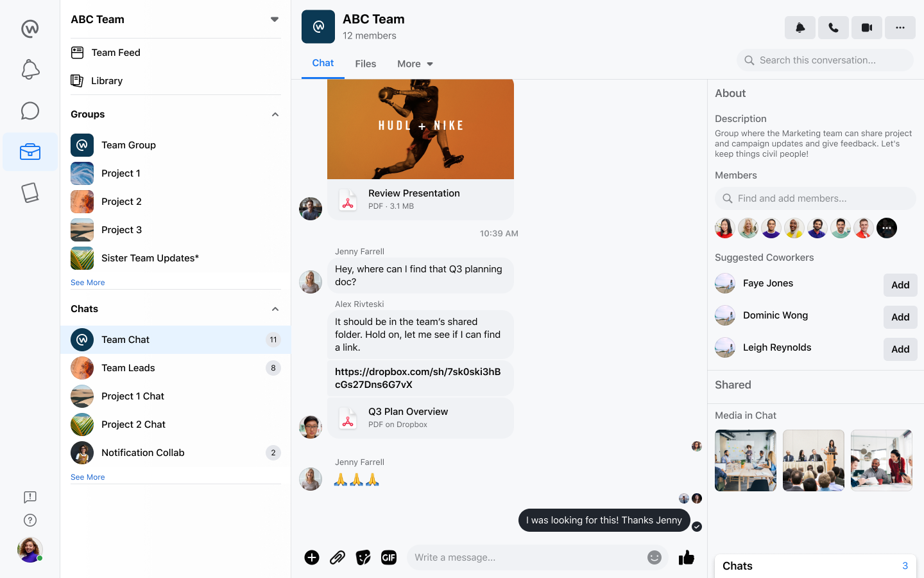
Task: Click the search icon in conversation search
Action: click(749, 60)
